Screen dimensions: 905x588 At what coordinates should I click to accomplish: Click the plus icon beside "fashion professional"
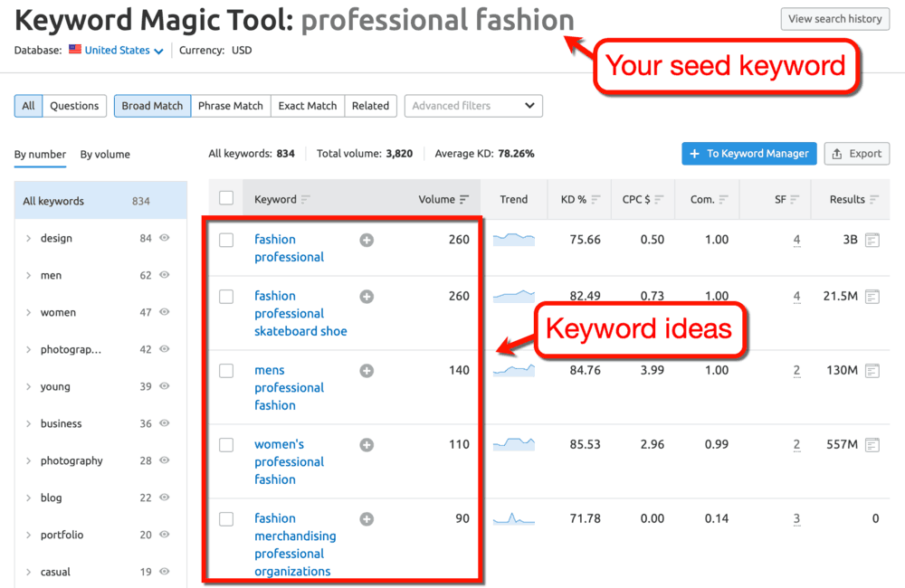367,240
